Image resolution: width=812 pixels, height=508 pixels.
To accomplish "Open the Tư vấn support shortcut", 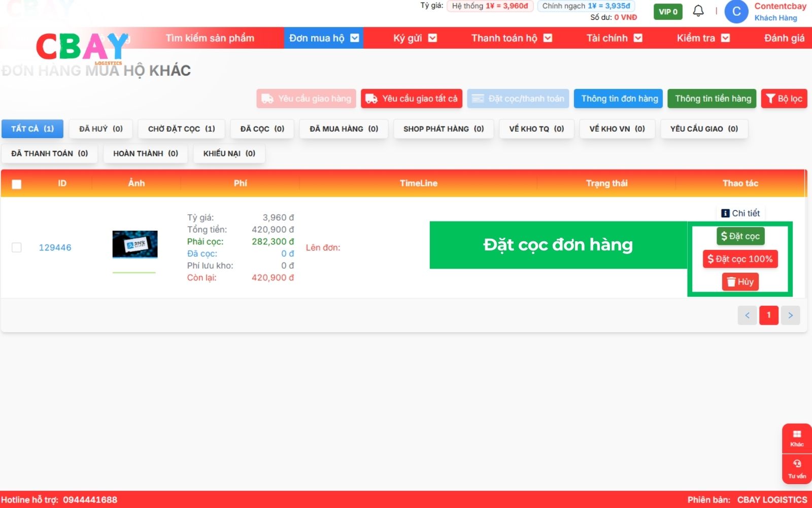I will coord(797,468).
